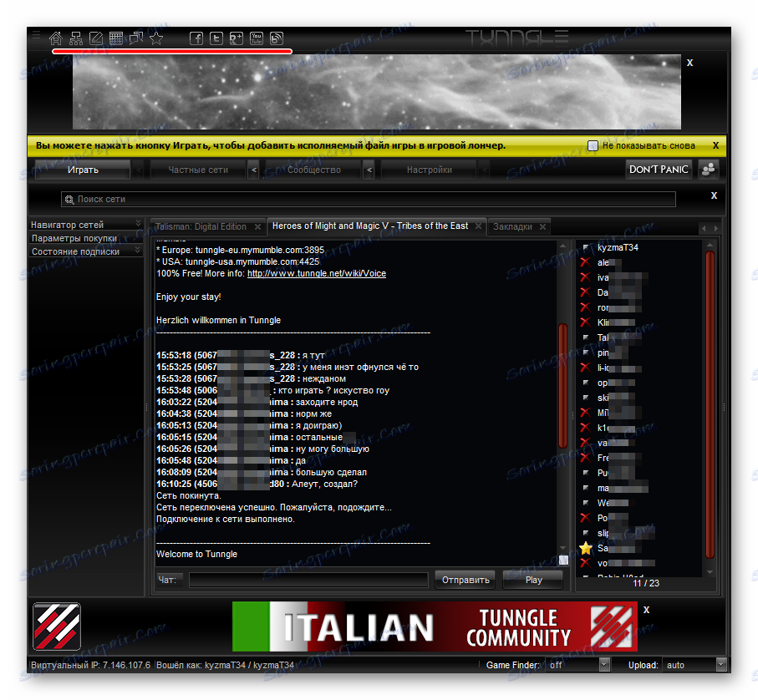Open the contacts icon beside DON'T PANIC
The image size is (758, 700).
708,170
